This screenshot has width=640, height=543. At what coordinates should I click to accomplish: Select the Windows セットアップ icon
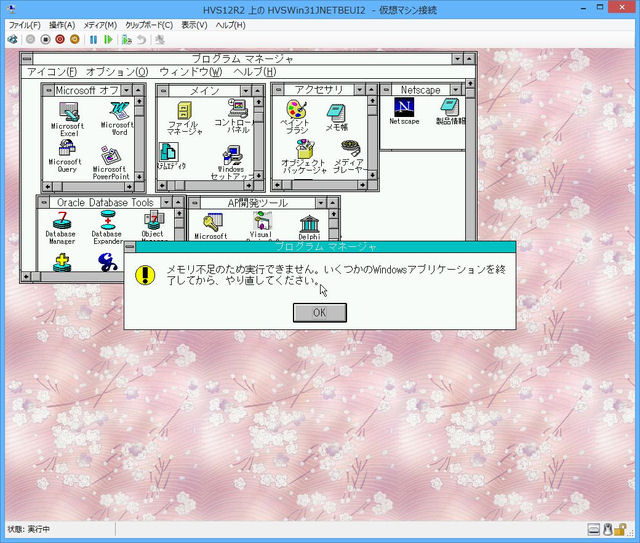click(232, 162)
